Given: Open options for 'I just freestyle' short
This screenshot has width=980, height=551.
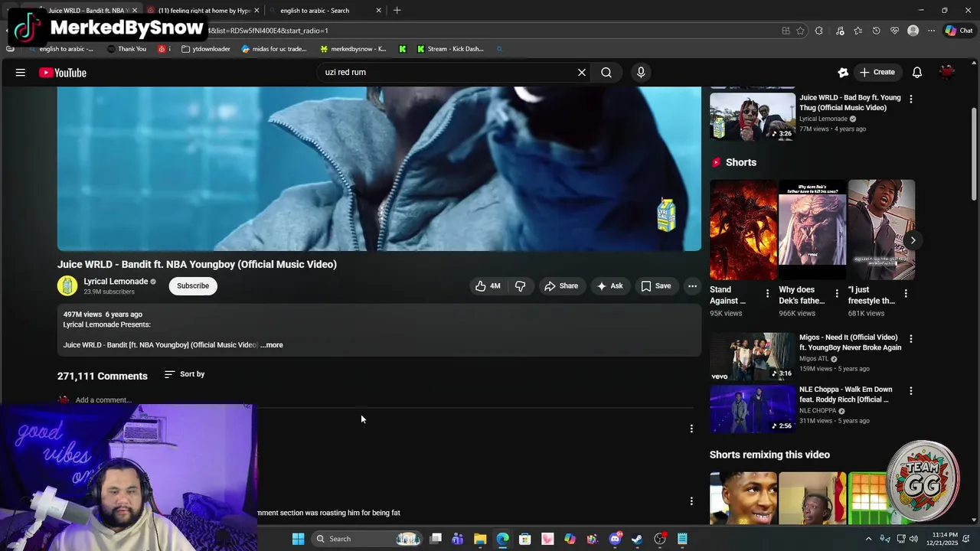Looking at the screenshot, I should 906,293.
